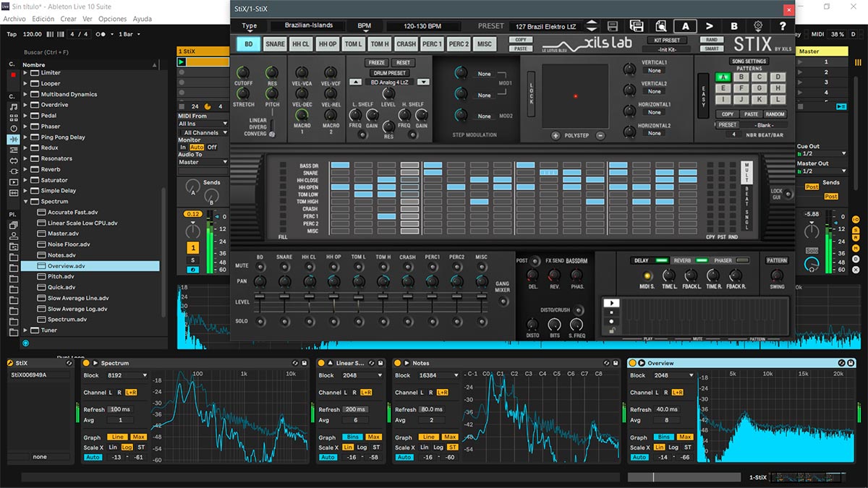Open the StiX help question mark
Image resolution: width=868 pixels, height=488 pixels.
[783, 26]
